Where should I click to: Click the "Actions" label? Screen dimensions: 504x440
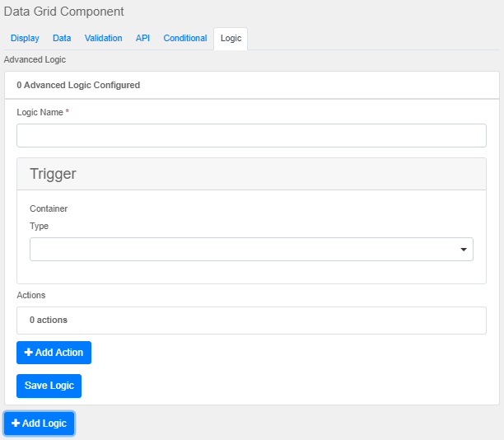click(30, 295)
